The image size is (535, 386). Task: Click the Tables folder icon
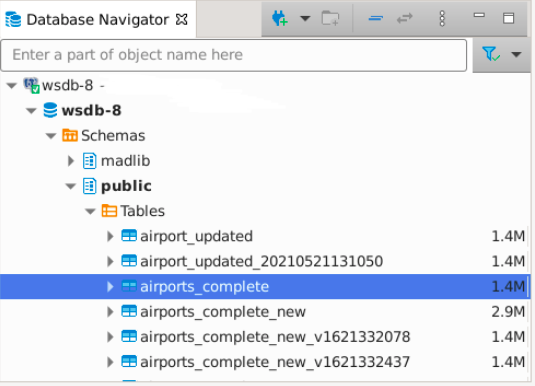(x=109, y=211)
